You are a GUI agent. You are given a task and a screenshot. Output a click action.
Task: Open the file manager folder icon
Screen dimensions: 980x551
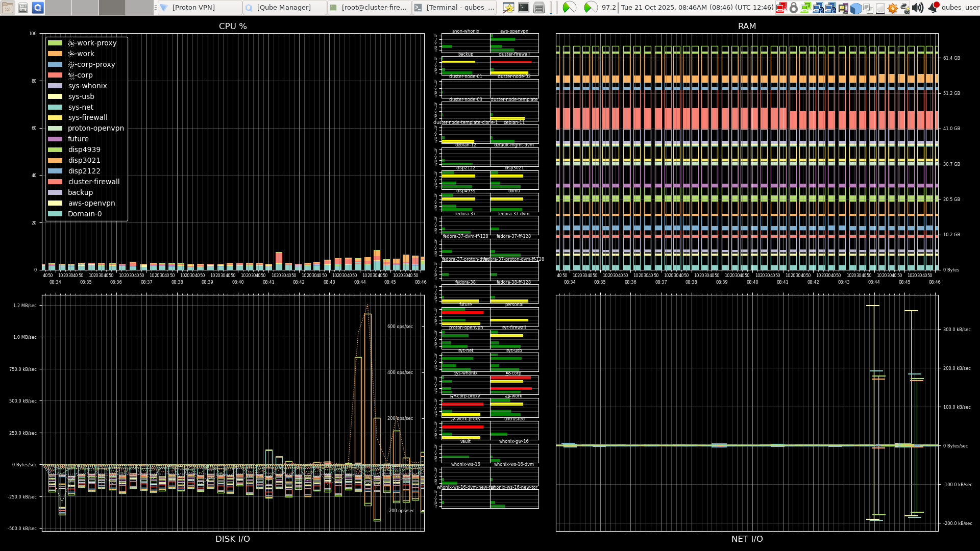tap(8, 8)
